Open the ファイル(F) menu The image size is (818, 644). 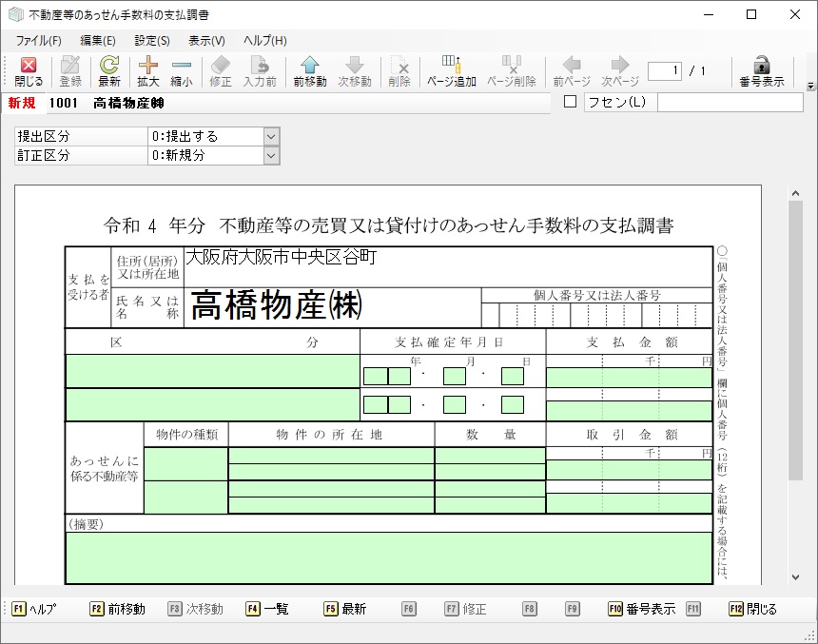[38, 41]
